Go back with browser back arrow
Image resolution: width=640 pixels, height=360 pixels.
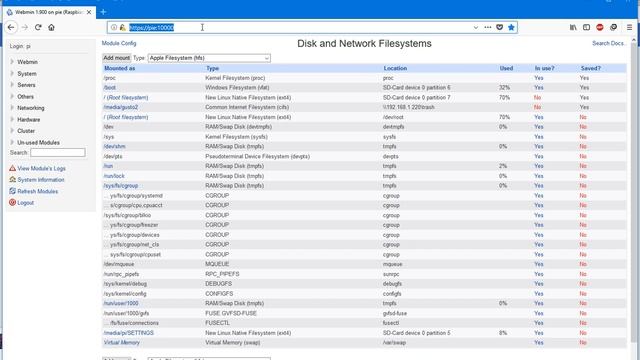(x=11, y=27)
